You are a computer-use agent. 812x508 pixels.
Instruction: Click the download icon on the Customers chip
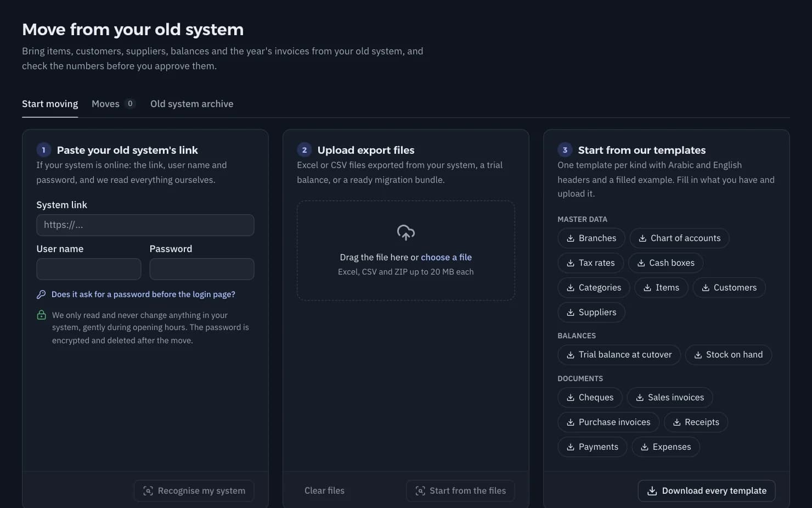(x=706, y=288)
